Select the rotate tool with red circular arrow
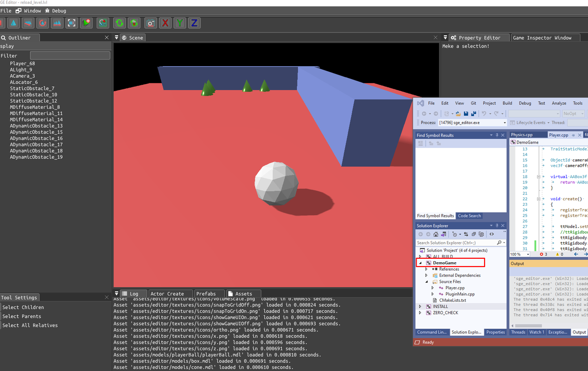 [x=43, y=23]
